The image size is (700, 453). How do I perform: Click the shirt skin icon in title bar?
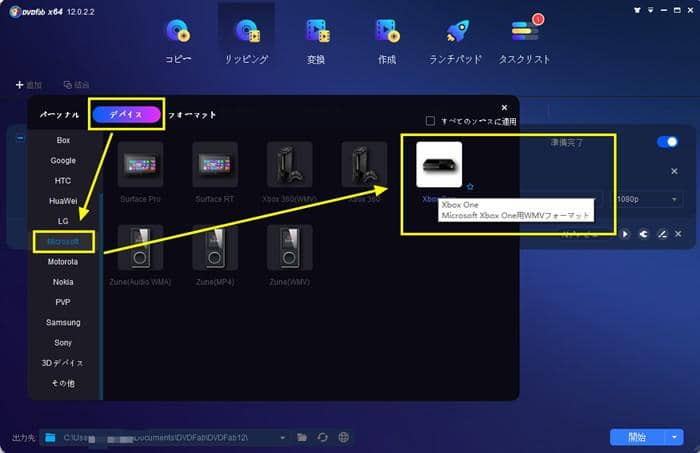click(637, 10)
